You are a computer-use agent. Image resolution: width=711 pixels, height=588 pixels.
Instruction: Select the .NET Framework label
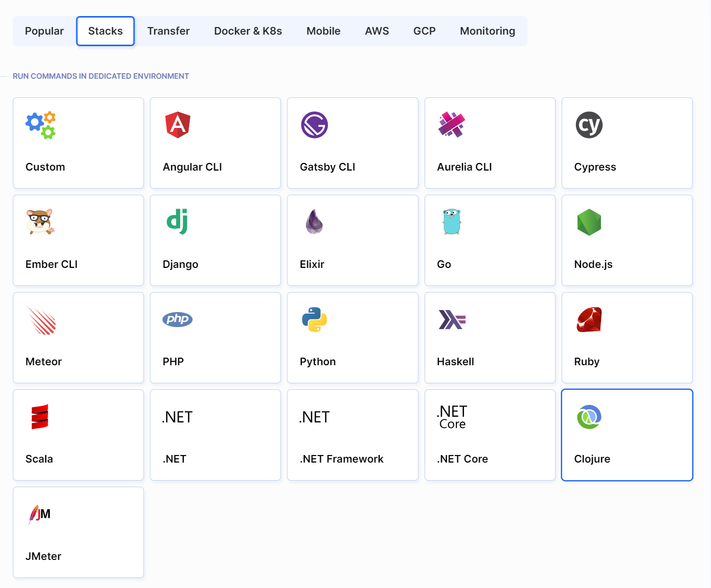341,459
